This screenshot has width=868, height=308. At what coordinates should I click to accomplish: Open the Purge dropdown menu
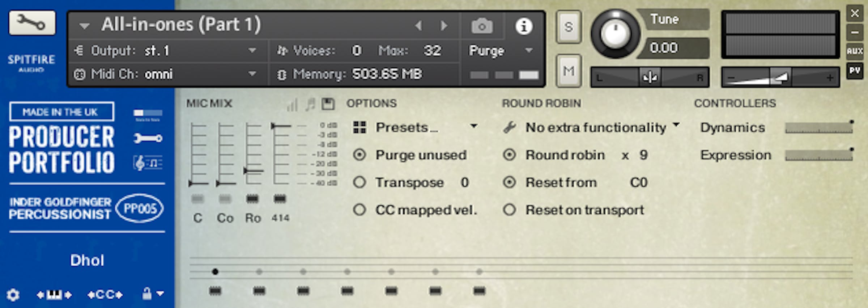pos(502,51)
